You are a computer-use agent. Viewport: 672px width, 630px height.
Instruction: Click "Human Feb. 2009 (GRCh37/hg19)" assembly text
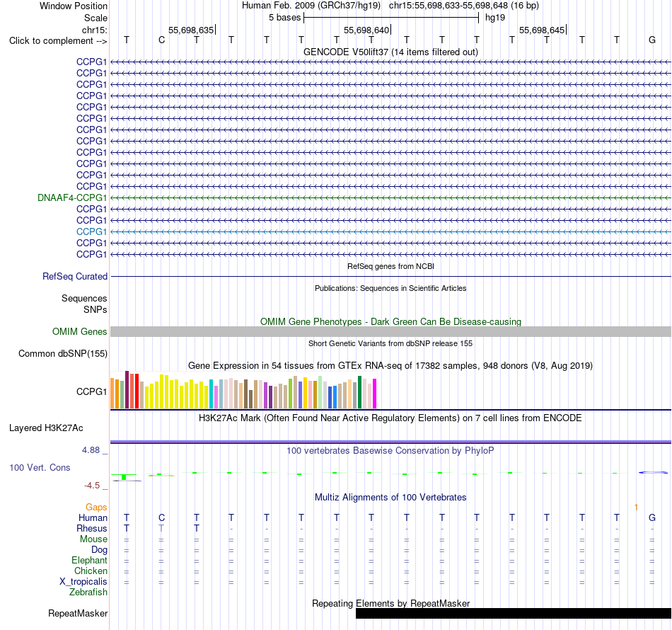tap(311, 6)
